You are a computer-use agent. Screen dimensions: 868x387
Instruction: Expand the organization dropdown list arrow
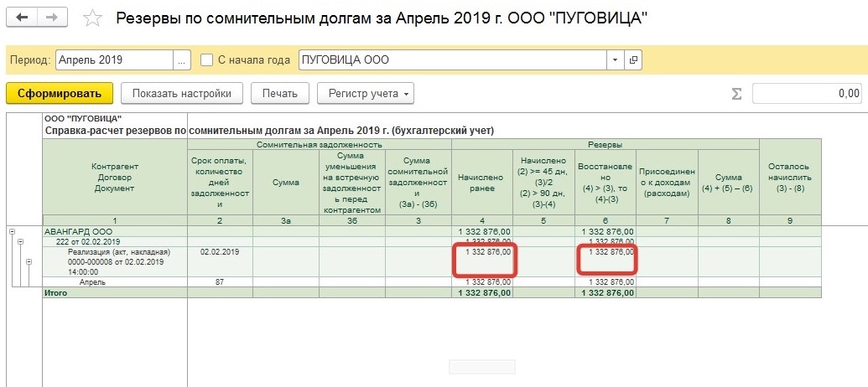616,60
